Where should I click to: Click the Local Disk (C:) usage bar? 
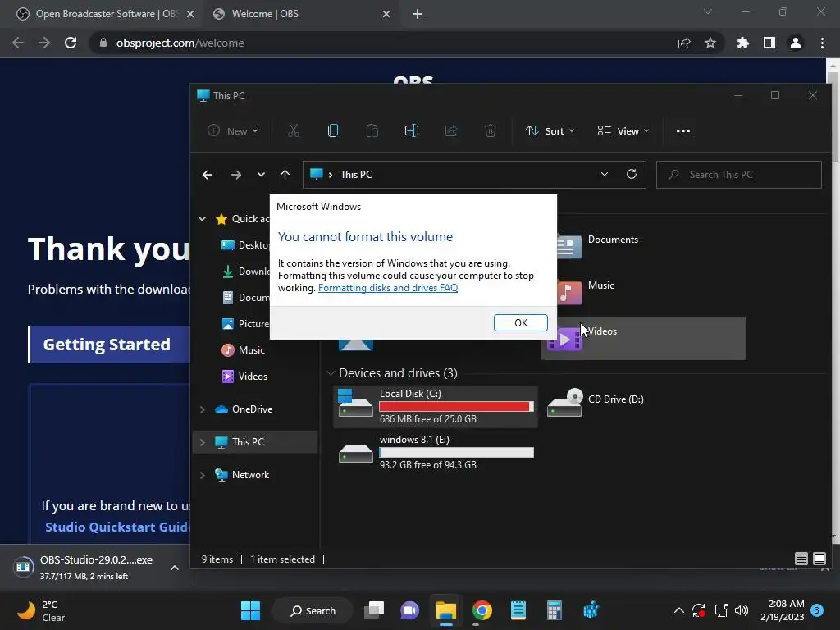(x=456, y=407)
